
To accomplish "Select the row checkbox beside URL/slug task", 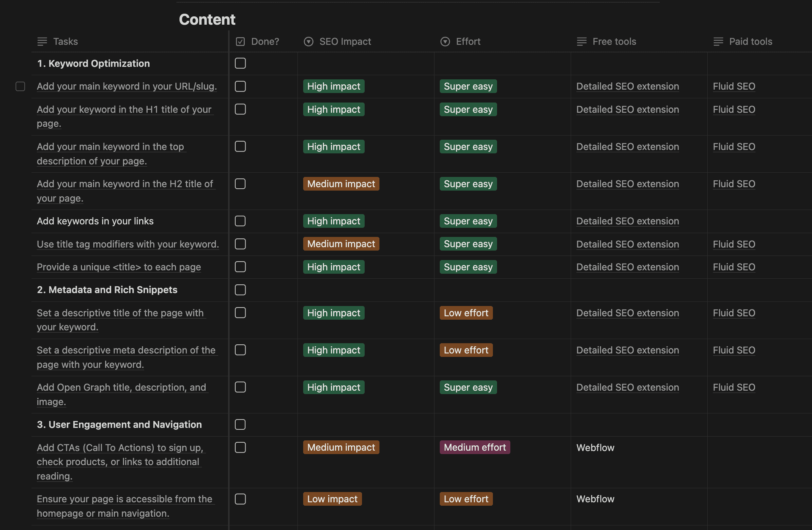I will click(20, 87).
